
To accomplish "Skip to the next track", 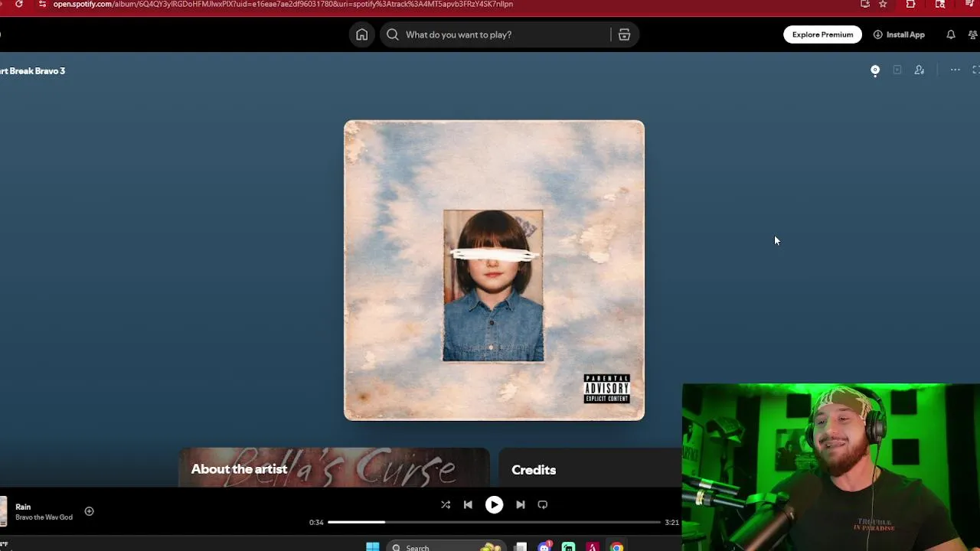I will click(521, 504).
